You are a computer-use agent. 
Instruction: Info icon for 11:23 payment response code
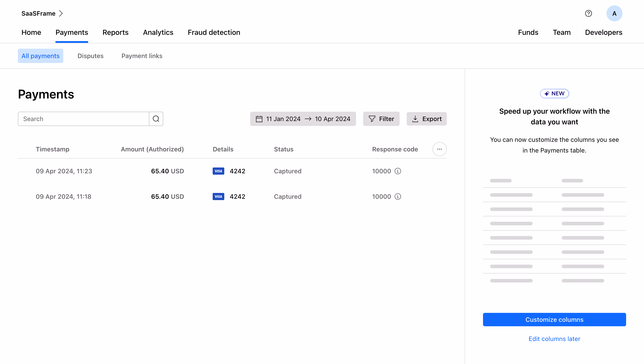(398, 171)
